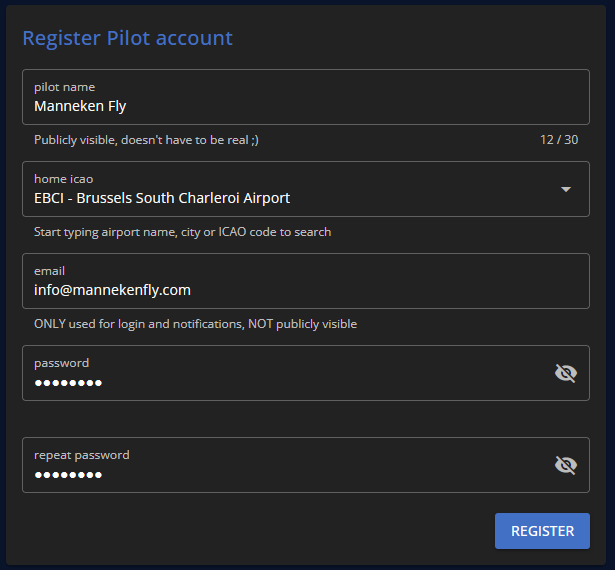Click the "Manneken Fly" name text

80,106
